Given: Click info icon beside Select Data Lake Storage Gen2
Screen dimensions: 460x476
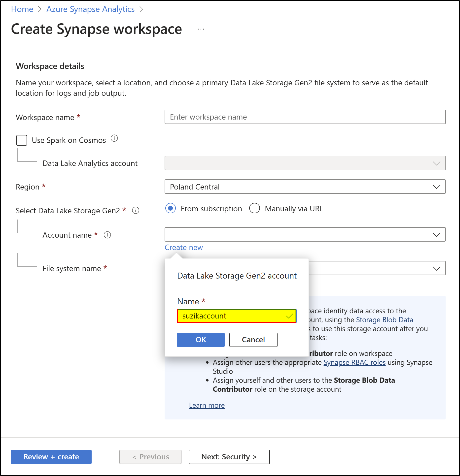Looking at the screenshot, I should [x=136, y=210].
